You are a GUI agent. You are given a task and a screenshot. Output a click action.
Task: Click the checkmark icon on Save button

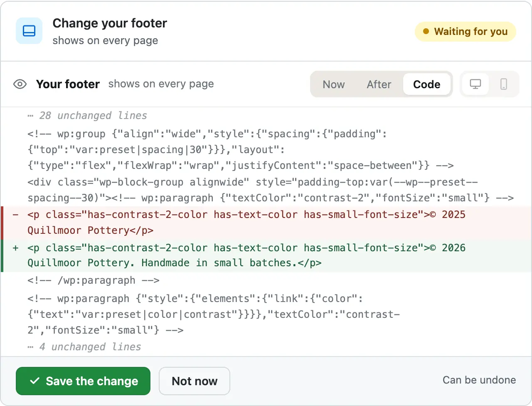point(35,381)
